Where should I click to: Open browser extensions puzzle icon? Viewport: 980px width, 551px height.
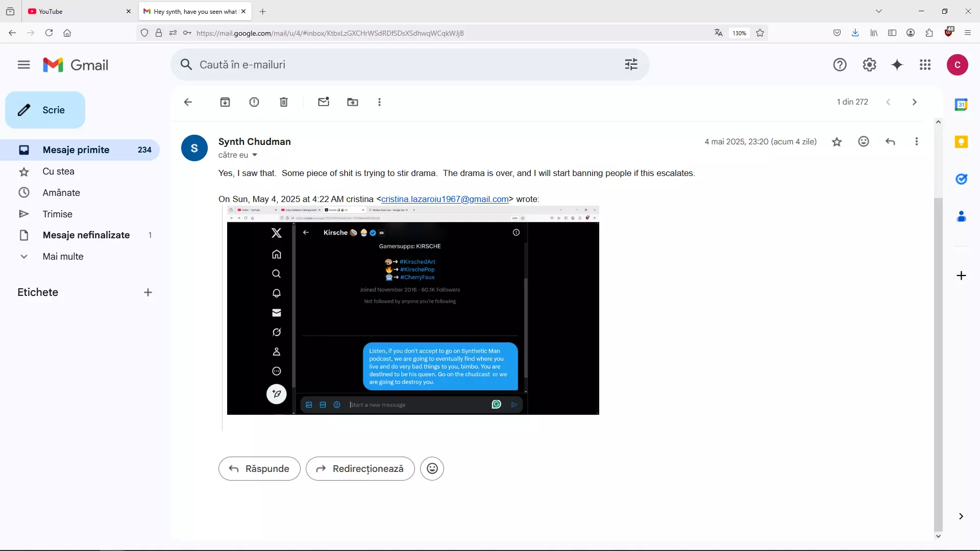click(929, 33)
